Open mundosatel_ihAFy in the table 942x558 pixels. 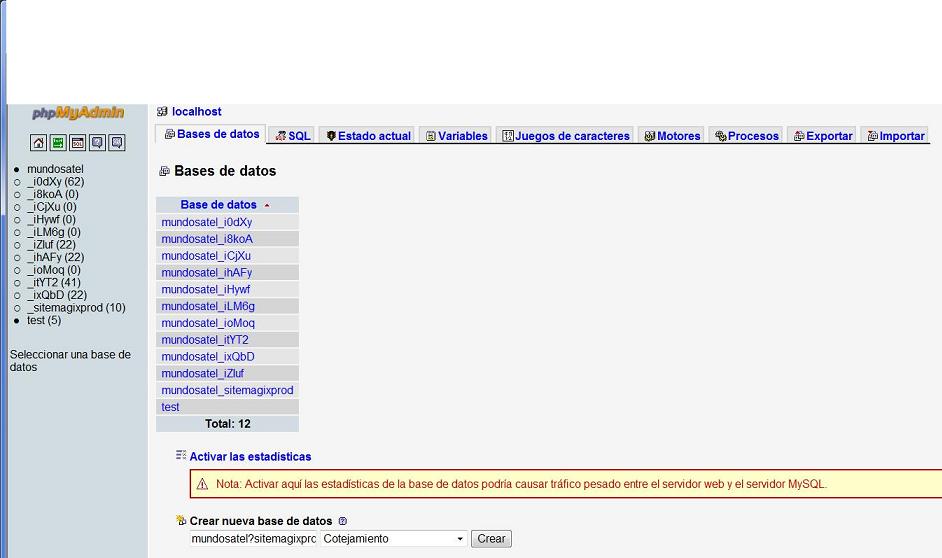pos(207,273)
